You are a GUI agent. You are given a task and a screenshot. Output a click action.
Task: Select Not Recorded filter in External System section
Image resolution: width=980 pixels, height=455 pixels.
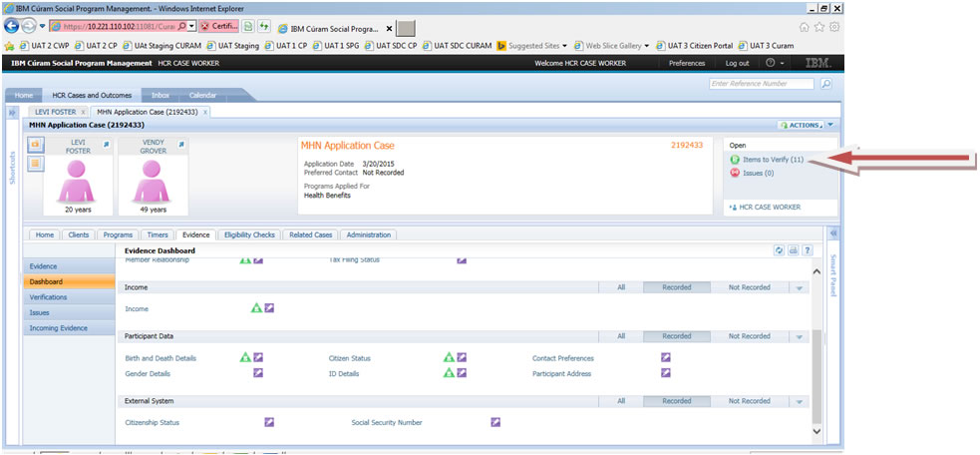750,400
